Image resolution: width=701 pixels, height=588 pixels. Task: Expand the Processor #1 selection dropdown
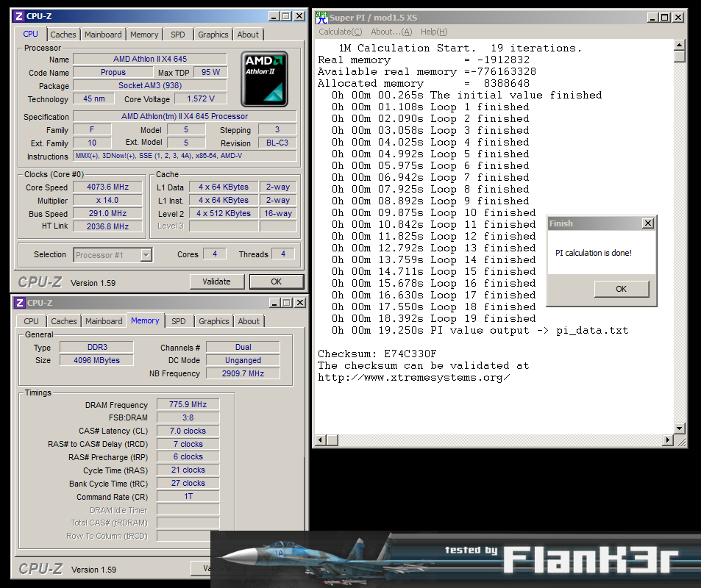[x=146, y=255]
